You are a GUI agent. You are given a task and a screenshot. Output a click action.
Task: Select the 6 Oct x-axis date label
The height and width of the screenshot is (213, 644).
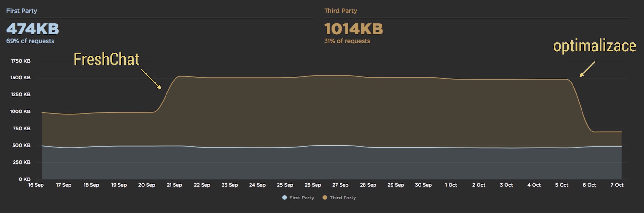tap(589, 185)
